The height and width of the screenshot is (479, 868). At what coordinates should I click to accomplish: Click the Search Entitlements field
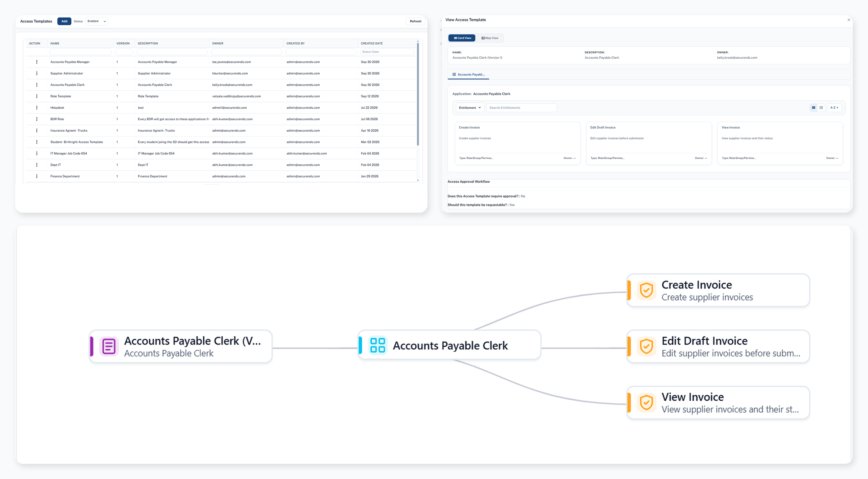pos(521,108)
